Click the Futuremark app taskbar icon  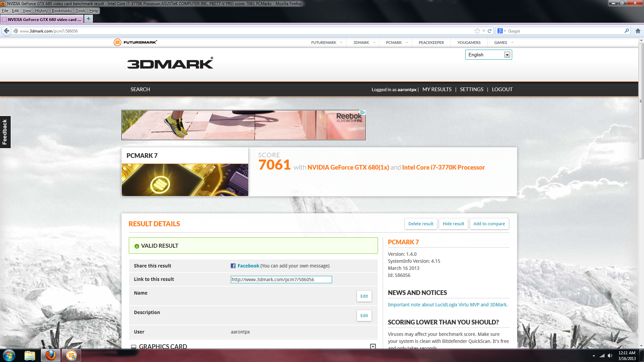coord(71,355)
